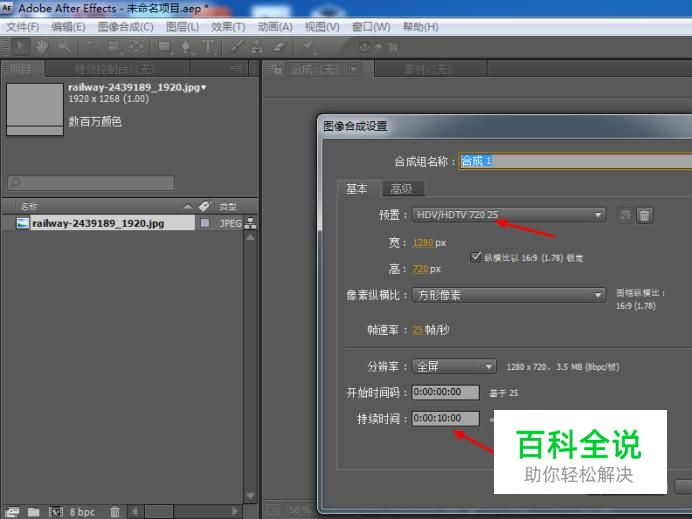
Task: Click the lock icon in composition panel
Action: click(x=277, y=69)
